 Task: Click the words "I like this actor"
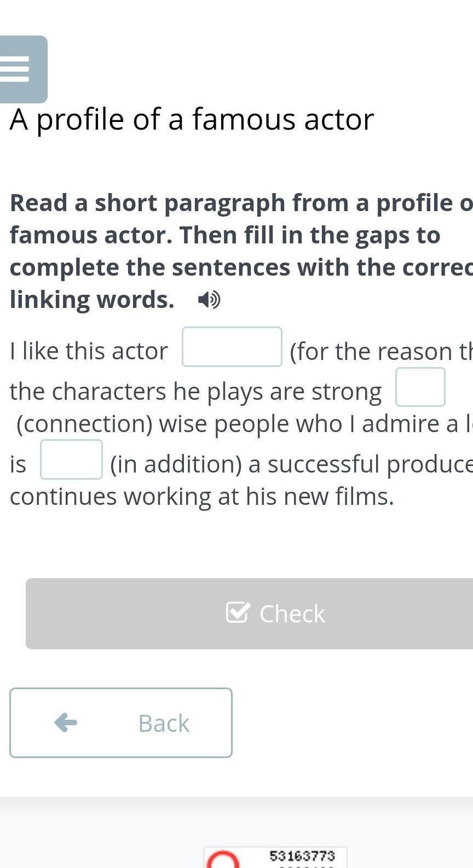coord(89,351)
